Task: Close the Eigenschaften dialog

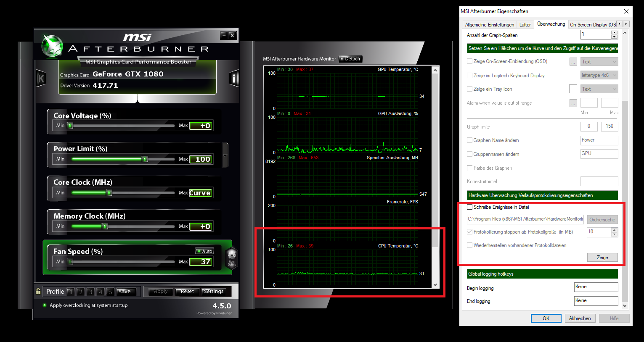Action: click(x=626, y=11)
